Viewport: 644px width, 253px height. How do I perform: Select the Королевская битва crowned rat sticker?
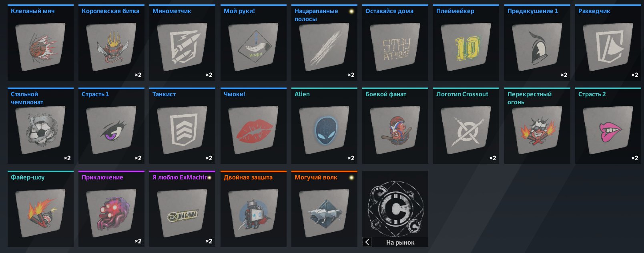(111, 43)
